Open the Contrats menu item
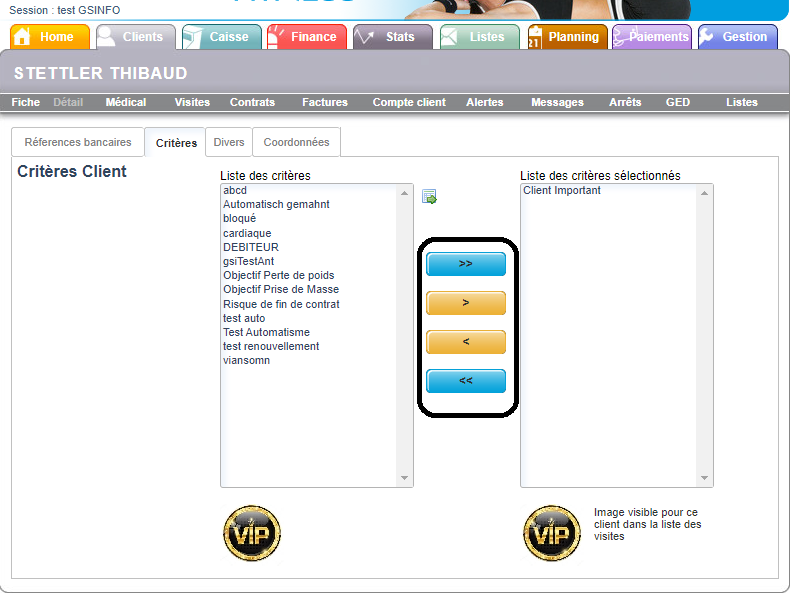Image resolution: width=790 pixels, height=593 pixels. pos(252,102)
